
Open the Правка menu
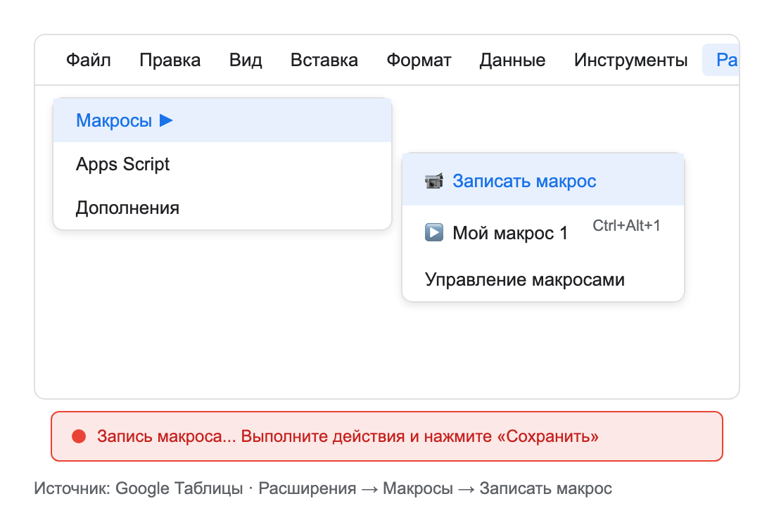[170, 60]
